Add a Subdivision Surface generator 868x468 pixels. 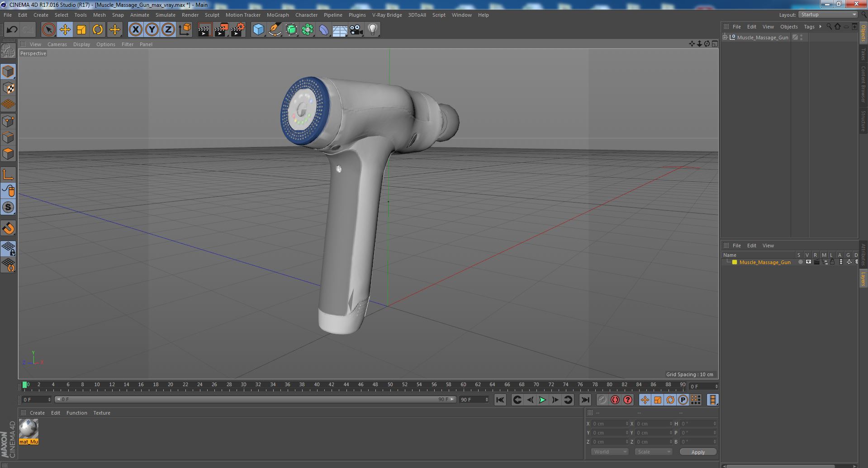291,30
